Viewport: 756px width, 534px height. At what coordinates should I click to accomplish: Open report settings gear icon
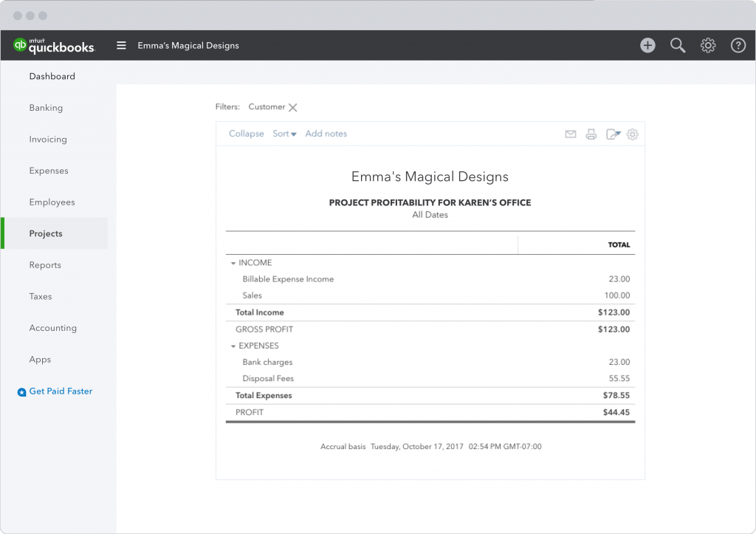tap(632, 134)
